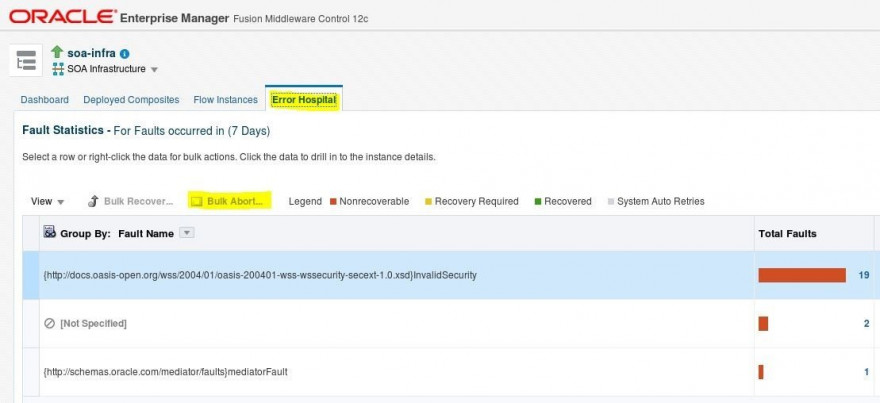
Task: Click the Bulk Recover button
Action: [x=131, y=202]
